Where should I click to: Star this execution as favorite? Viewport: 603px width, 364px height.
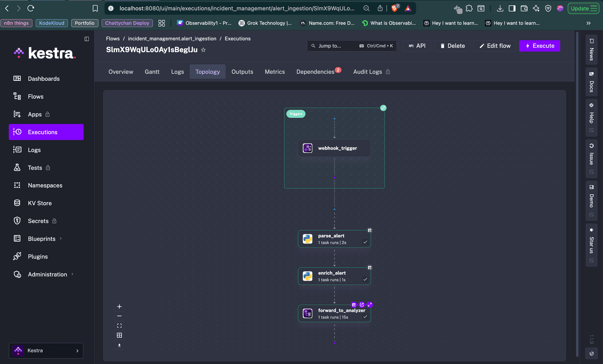[203, 50]
